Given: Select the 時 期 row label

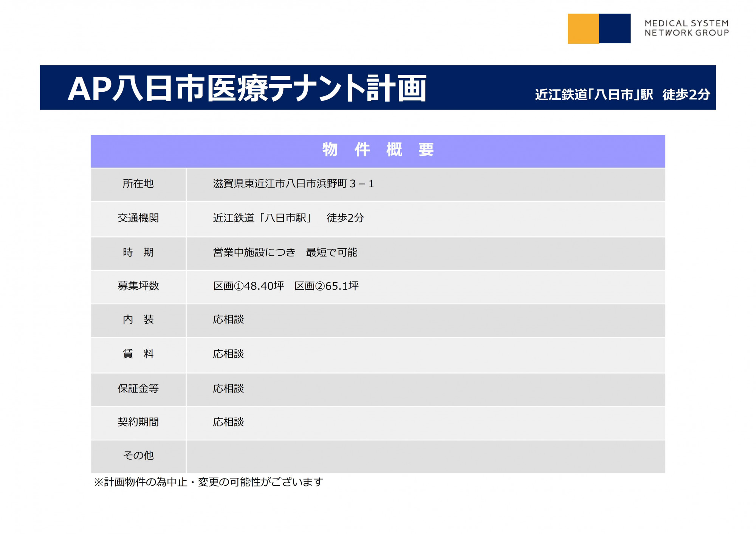Looking at the screenshot, I should pos(138,252).
